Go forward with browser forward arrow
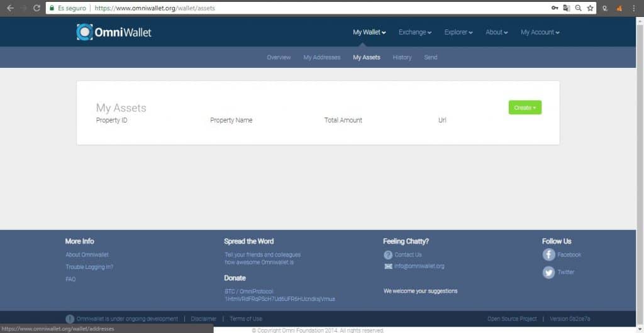The height and width of the screenshot is (333, 644). coord(23,8)
